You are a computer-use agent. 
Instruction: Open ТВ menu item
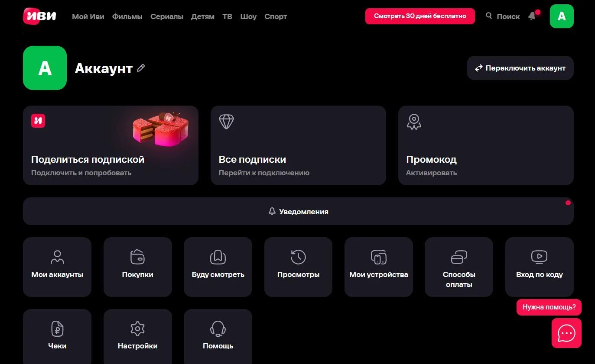[x=227, y=16]
